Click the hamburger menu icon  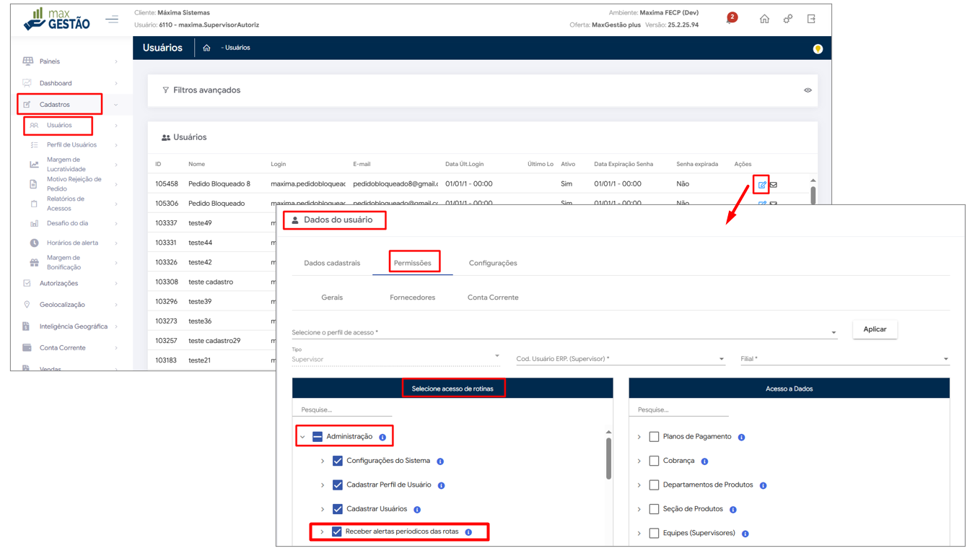click(112, 19)
